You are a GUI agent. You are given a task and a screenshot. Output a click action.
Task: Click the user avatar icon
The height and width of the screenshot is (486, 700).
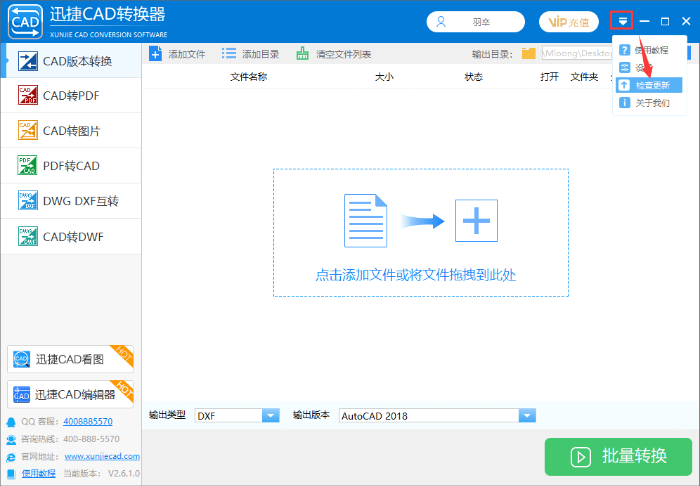pyautogui.click(x=441, y=21)
